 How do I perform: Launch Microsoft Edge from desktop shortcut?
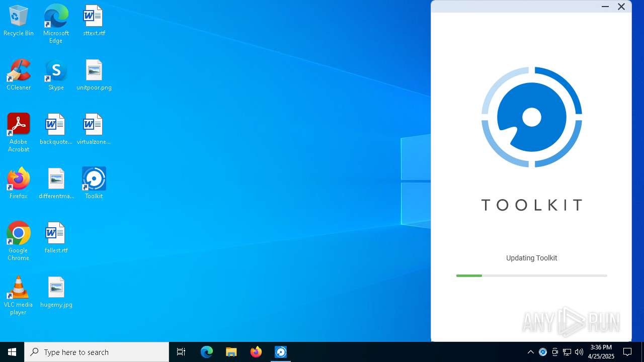click(x=56, y=24)
